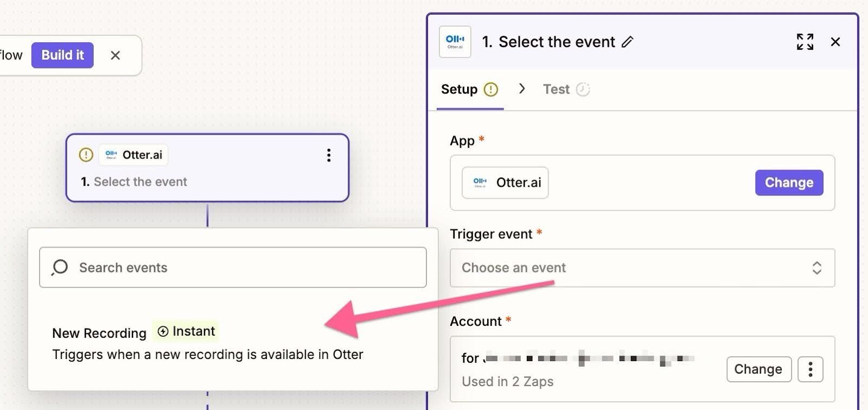
Task: Open the account three-dot options menu
Action: point(810,369)
